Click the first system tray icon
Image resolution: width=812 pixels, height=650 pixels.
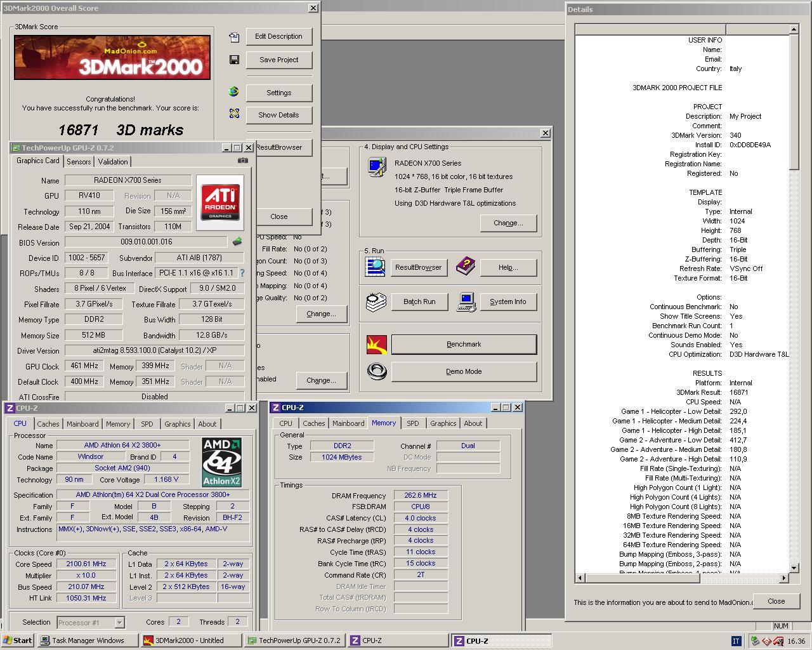(754, 641)
